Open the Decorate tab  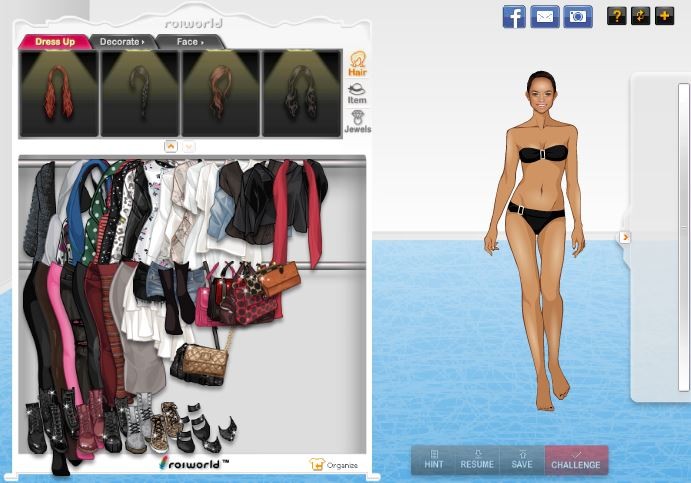pos(121,42)
